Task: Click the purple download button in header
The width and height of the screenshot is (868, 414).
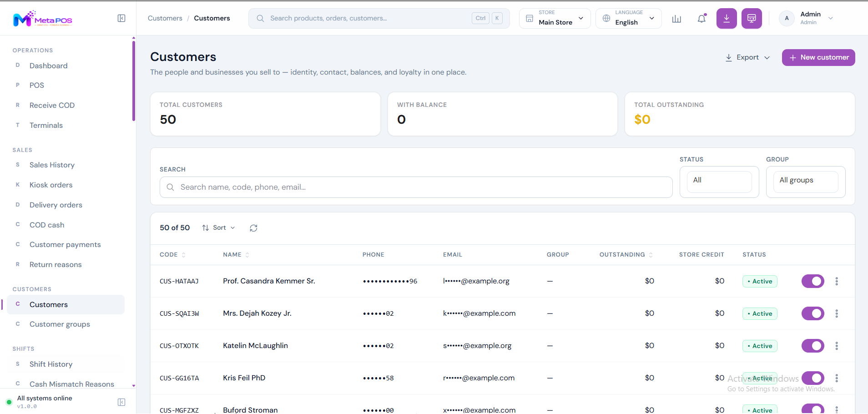Action: 727,19
